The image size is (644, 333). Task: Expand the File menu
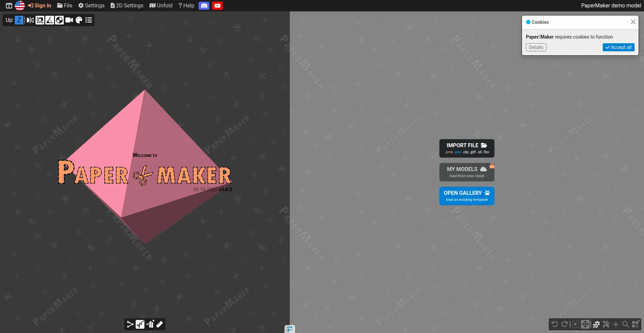click(x=65, y=6)
